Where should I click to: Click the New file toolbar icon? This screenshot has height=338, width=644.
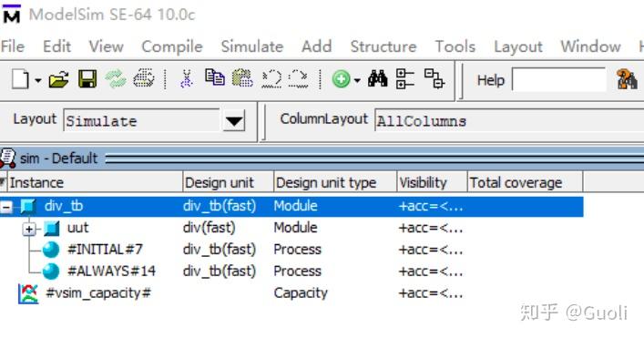click(x=20, y=79)
